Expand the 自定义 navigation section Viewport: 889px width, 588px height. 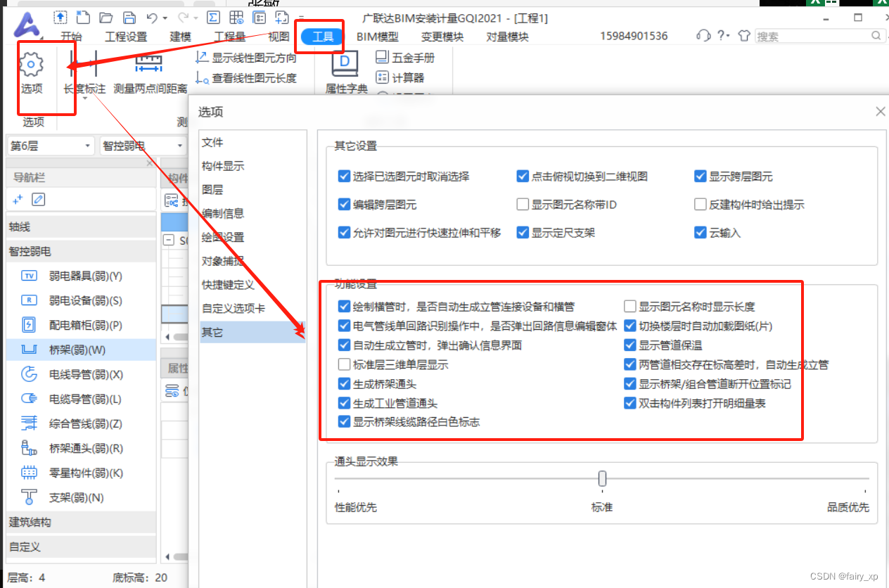pyautogui.click(x=81, y=547)
